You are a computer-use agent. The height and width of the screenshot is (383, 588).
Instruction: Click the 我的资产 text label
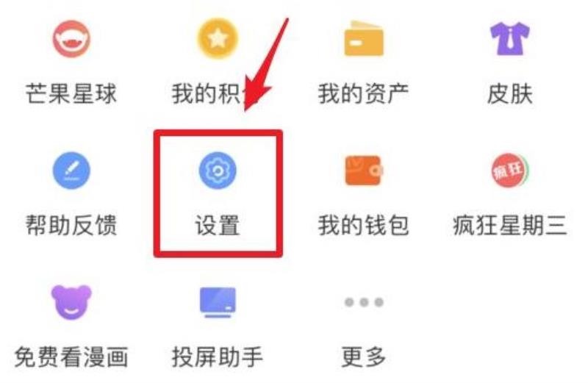click(x=363, y=94)
